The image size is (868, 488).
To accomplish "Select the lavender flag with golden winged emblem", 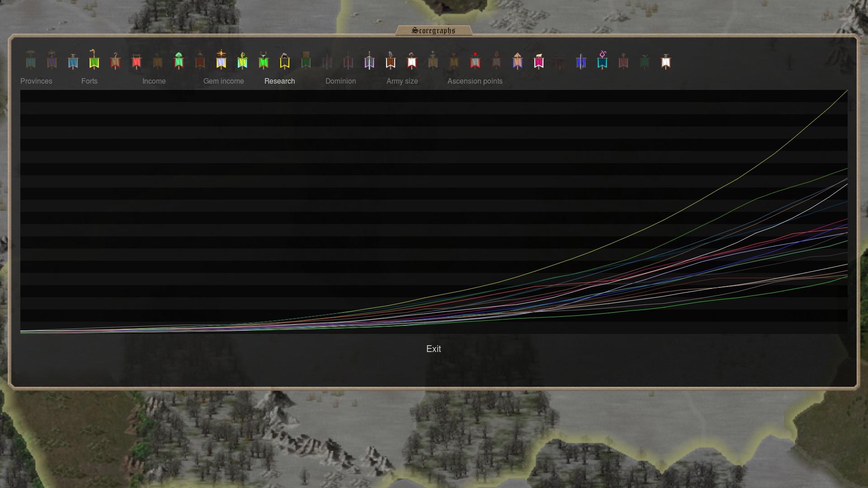I will coord(221,59).
